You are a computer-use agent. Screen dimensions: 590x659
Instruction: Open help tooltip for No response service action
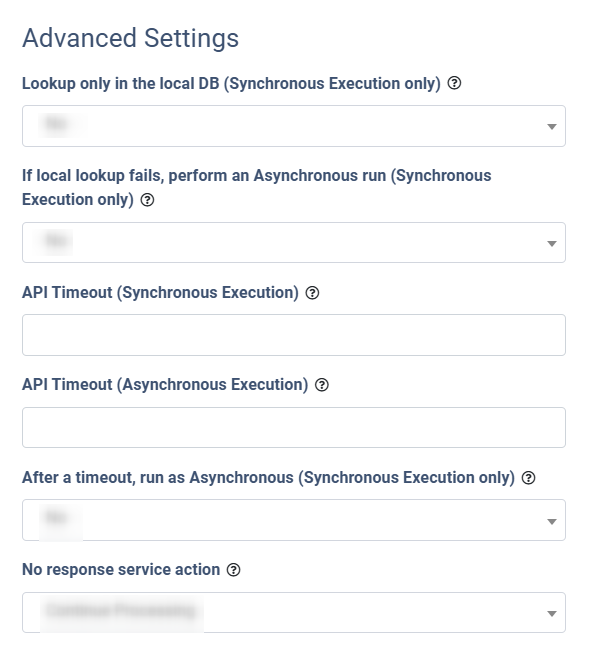coord(233,570)
